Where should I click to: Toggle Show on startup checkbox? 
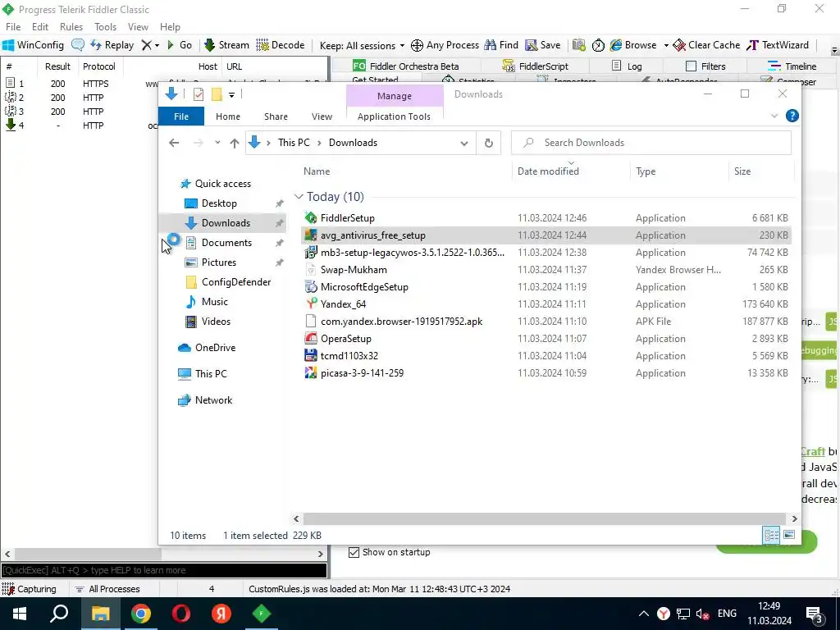[x=354, y=552]
